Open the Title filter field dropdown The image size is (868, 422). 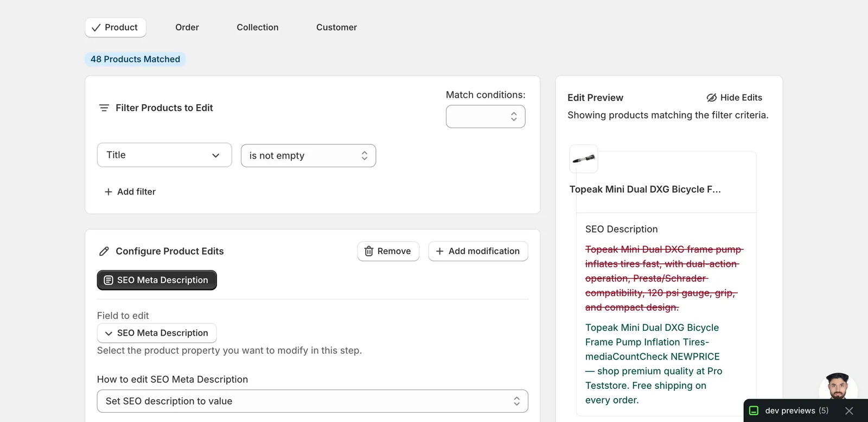pos(164,155)
